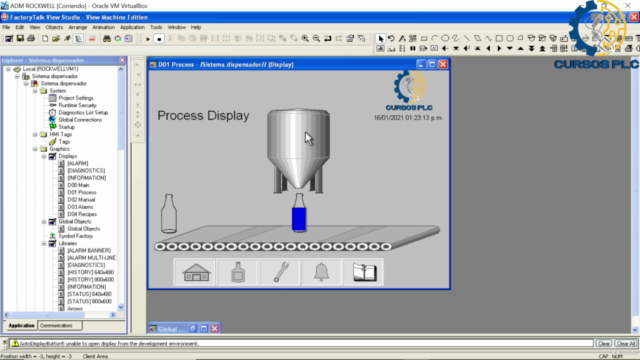Click the Process Display title text
This screenshot has width=640, height=360.
tap(203, 116)
